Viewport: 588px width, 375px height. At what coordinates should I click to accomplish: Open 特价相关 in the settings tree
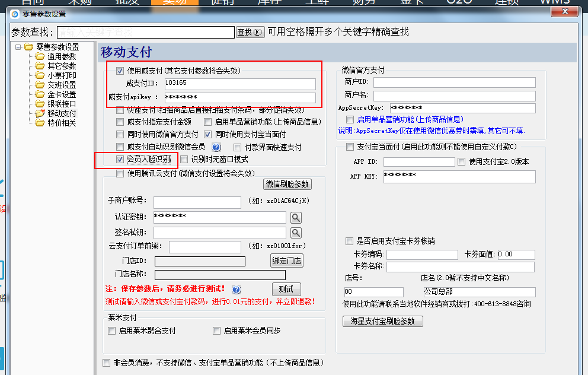pyautogui.click(x=62, y=123)
